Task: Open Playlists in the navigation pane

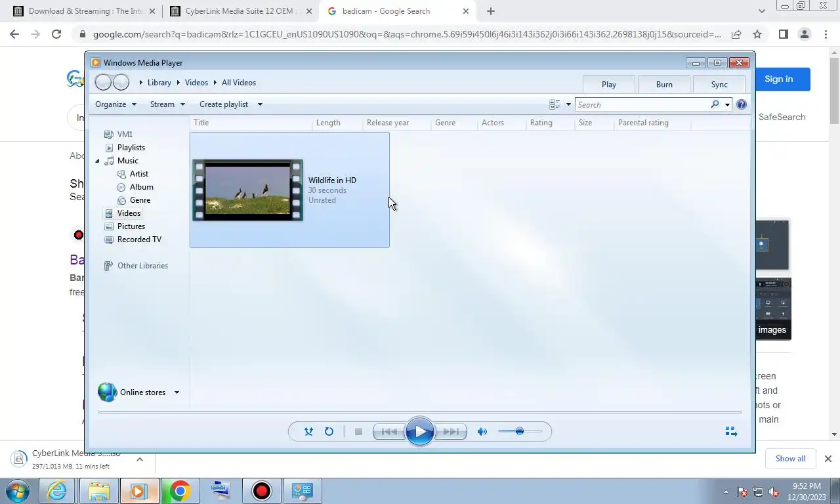Action: point(131,148)
